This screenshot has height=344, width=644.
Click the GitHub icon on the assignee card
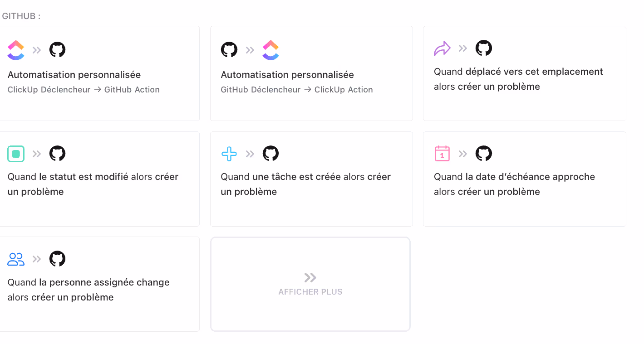click(57, 259)
